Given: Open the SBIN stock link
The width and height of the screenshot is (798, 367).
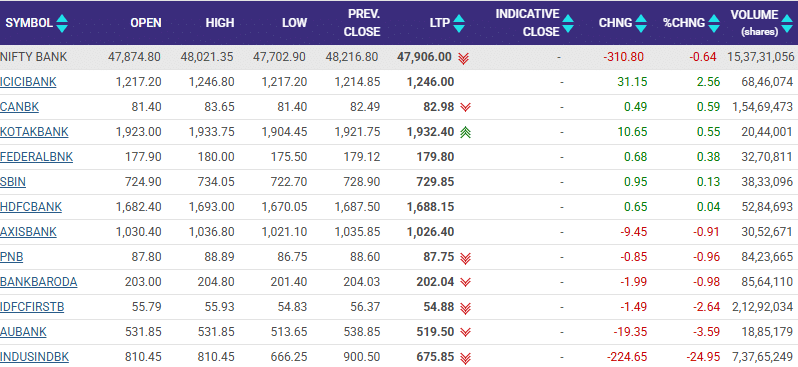Looking at the screenshot, I should 13,182.
